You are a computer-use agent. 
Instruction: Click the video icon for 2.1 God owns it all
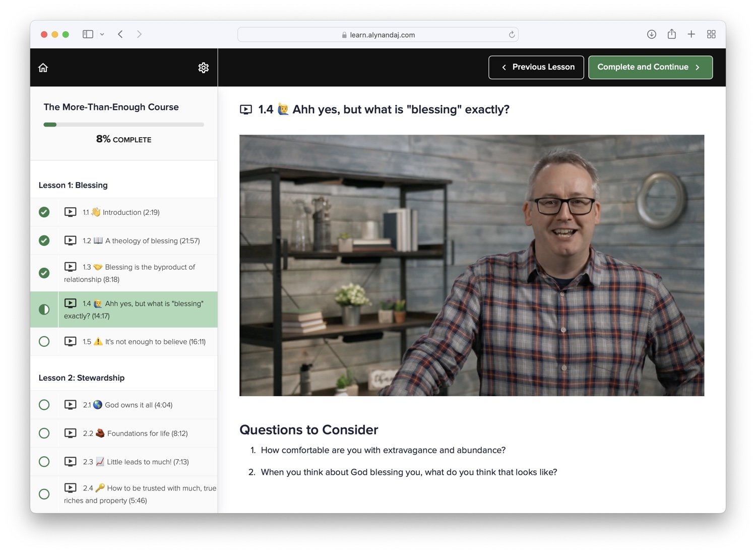pos(71,404)
